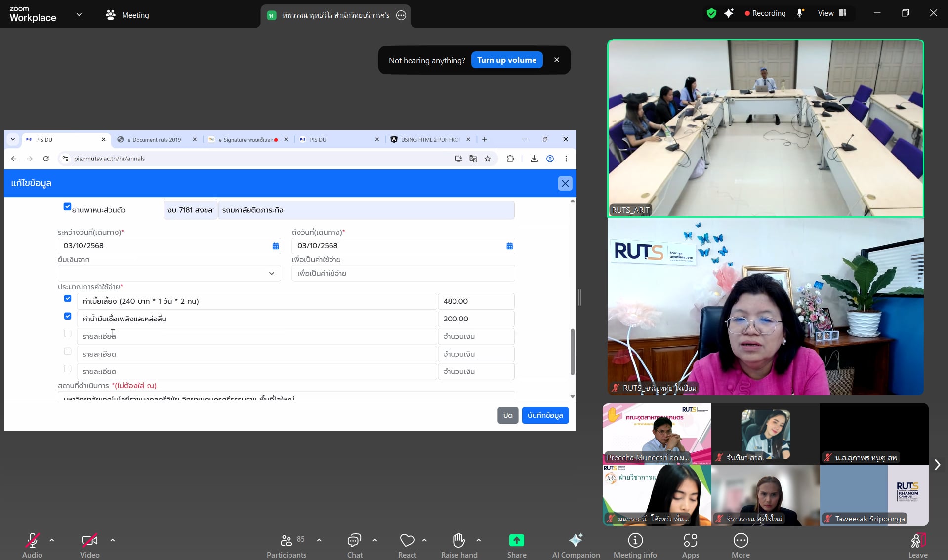The width and height of the screenshot is (948, 560).
Task: Open the Participants panel icon
Action: (x=286, y=541)
